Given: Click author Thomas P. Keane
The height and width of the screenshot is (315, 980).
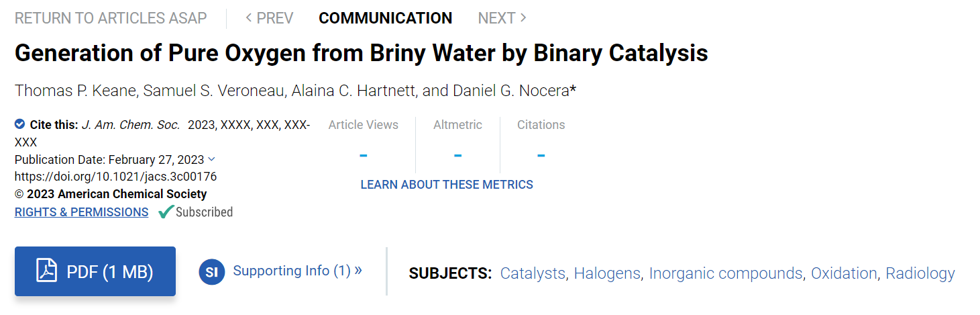Looking at the screenshot, I should click(76, 91).
